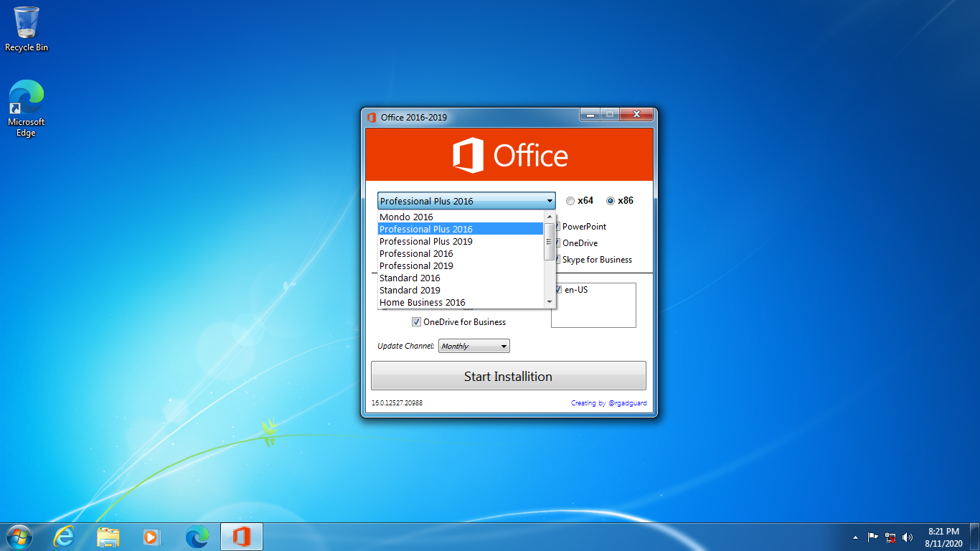Open Microsoft Edge from the taskbar
The height and width of the screenshot is (551, 980).
coord(197,537)
